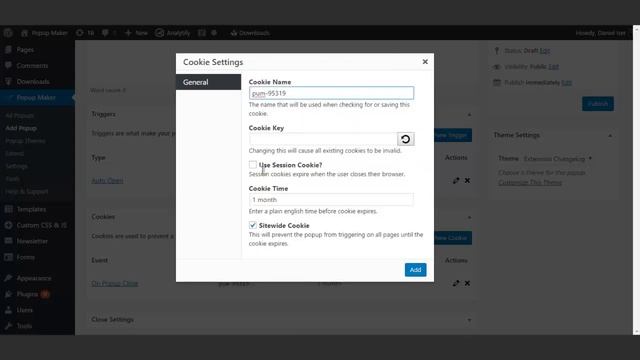Collapse the Cookies panel arrow
This screenshot has width=640, height=360.
(469, 217)
